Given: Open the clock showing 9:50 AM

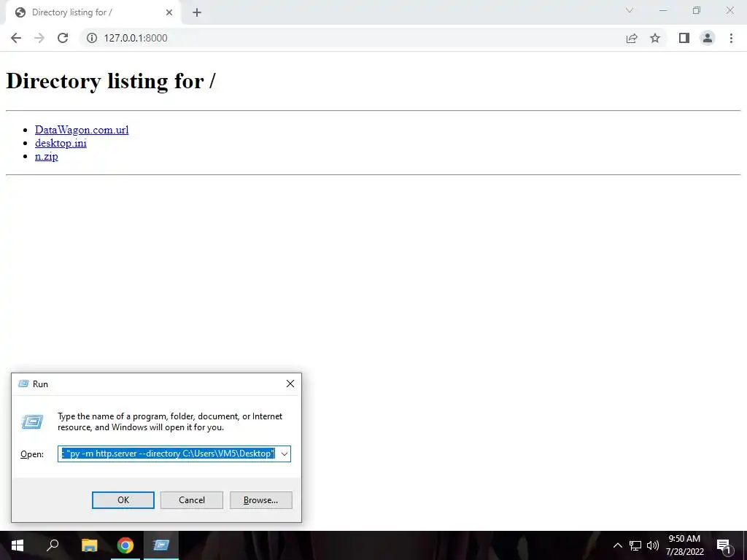Looking at the screenshot, I should pos(684,545).
